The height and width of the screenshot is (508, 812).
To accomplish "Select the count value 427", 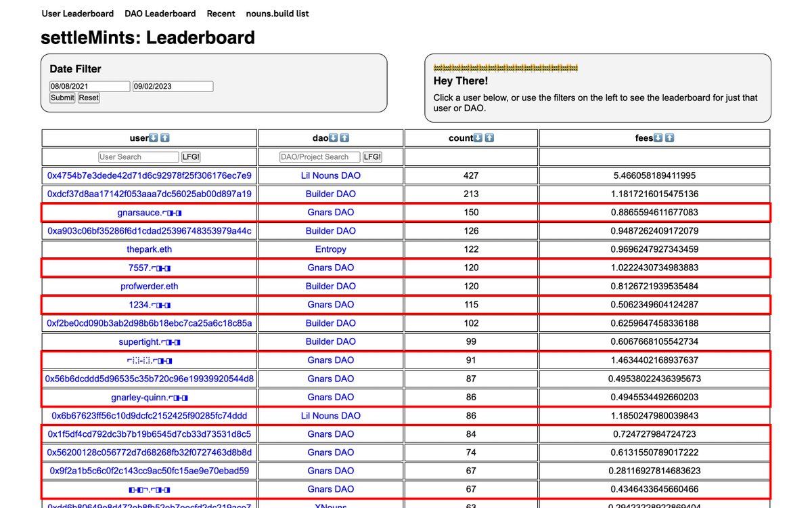I will click(472, 175).
